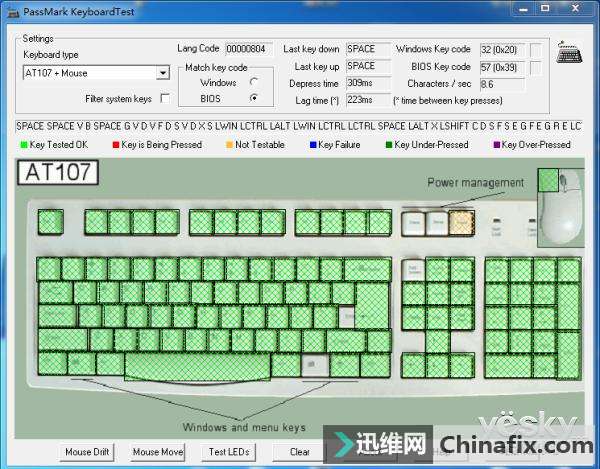
Task: Click the AT107 keyboard label box
Action: (58, 172)
